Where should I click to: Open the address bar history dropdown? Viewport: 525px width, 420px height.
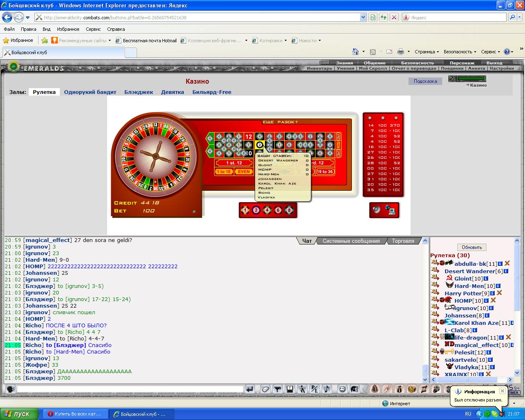pos(363,17)
